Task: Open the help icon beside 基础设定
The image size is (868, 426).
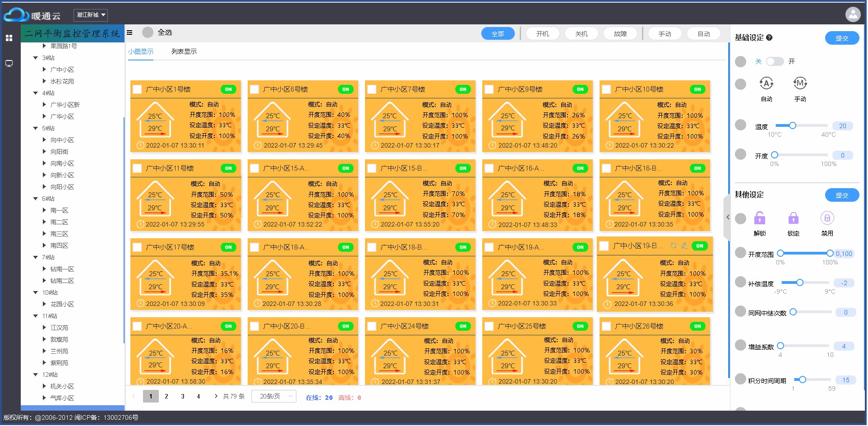Action: point(769,37)
